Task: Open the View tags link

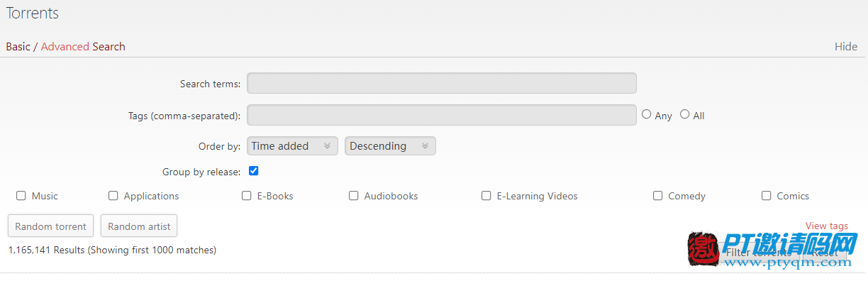Action: click(x=827, y=226)
